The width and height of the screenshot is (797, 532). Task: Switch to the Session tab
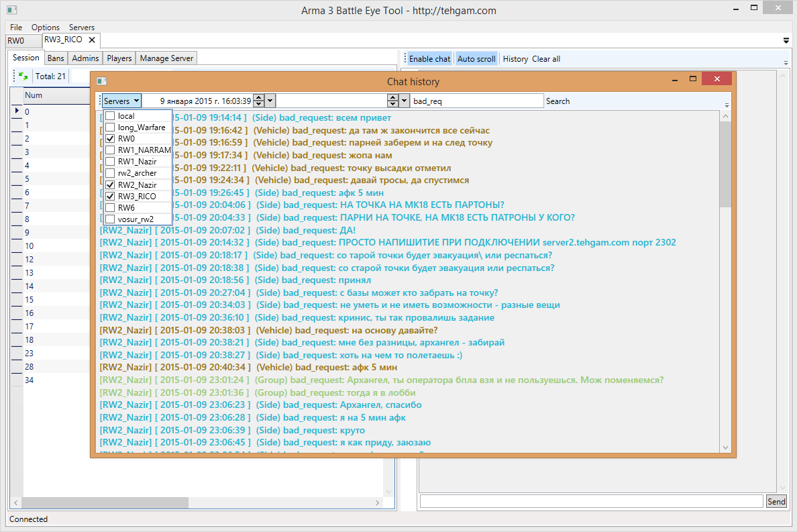(26, 58)
